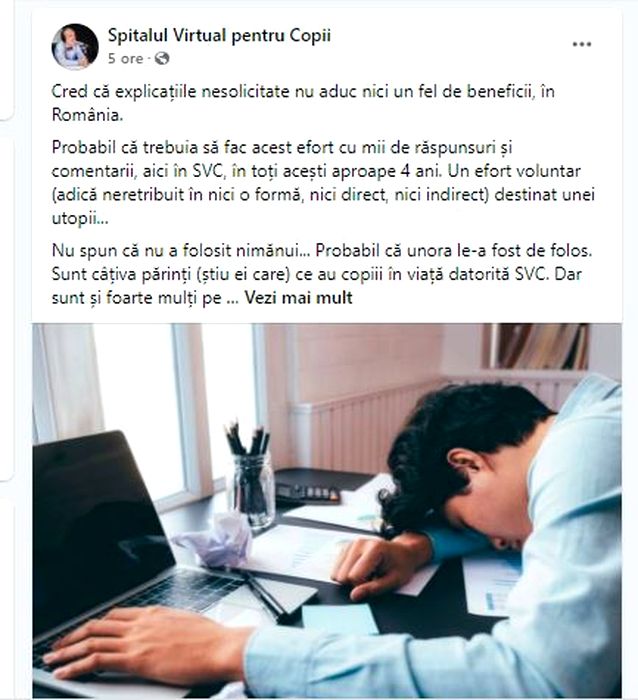Image resolution: width=638 pixels, height=700 pixels.
Task: Click the blue sticky note in photo
Action: 340,619
